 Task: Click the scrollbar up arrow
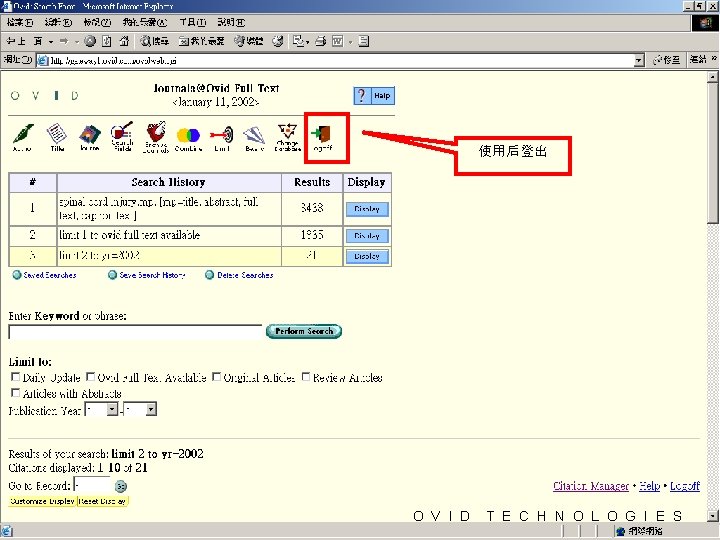pos(712,77)
